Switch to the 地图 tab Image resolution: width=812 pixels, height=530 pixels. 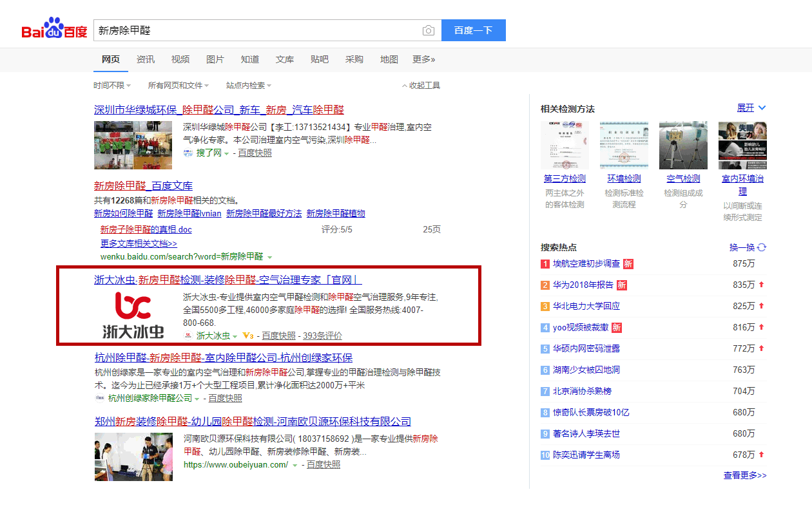(x=389, y=59)
